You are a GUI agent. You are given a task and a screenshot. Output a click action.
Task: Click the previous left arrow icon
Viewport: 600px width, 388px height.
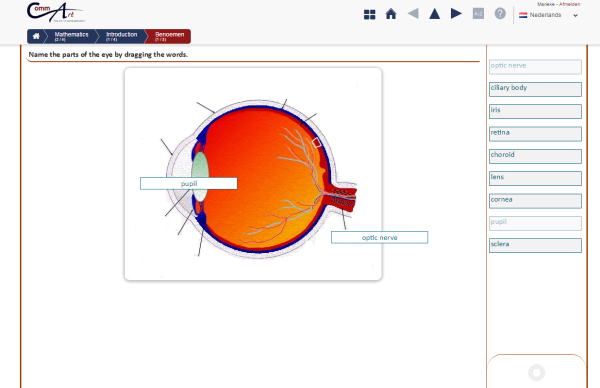[x=413, y=13]
